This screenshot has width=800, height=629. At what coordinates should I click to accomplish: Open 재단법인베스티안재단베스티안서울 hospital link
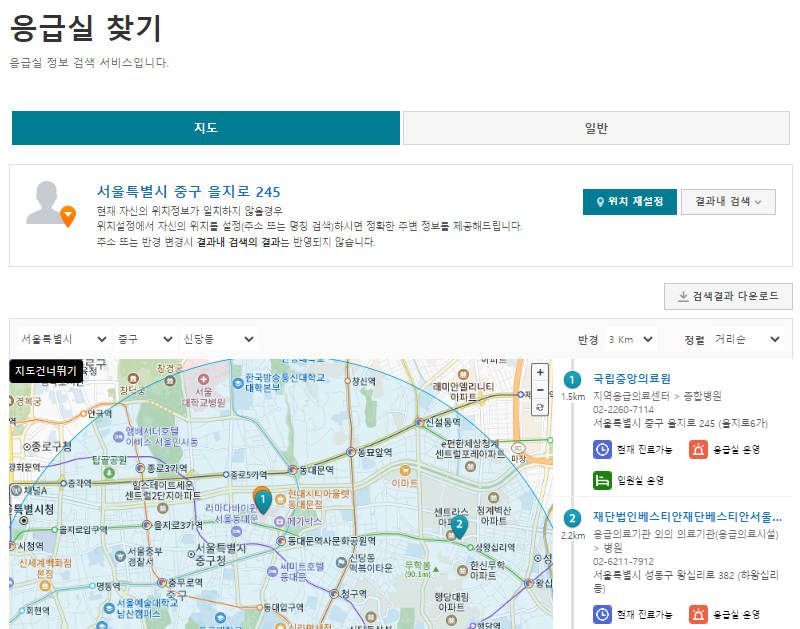tap(687, 517)
